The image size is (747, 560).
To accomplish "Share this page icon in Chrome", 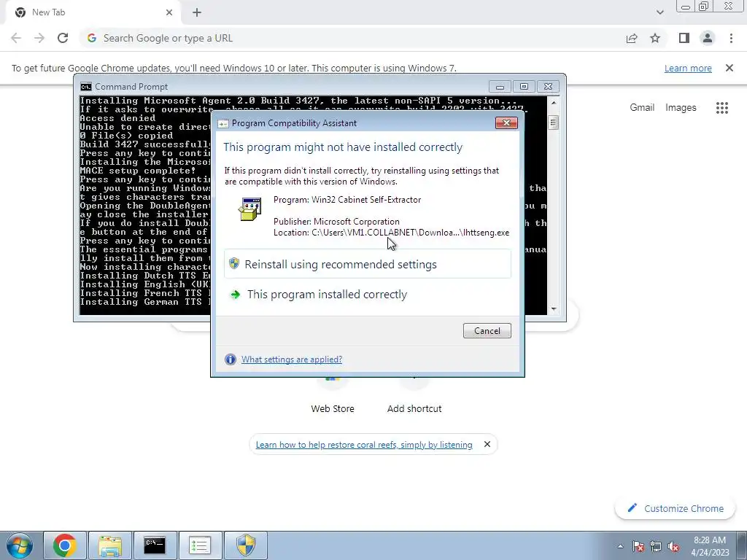I will [x=632, y=38].
